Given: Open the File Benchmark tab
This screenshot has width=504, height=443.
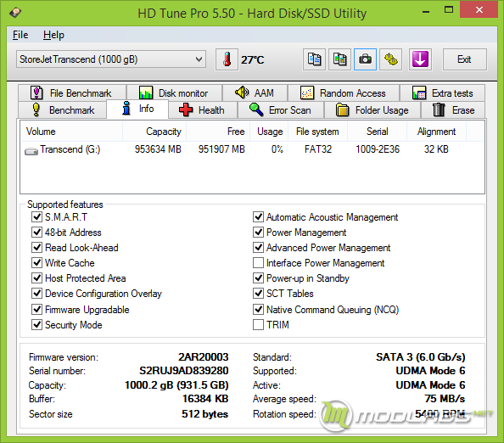Looking at the screenshot, I should (x=72, y=93).
